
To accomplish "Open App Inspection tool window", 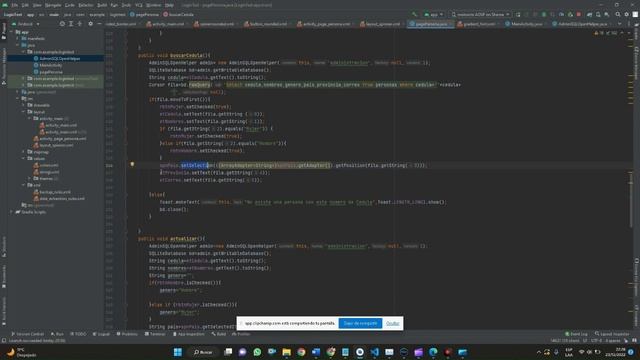I will click(x=189, y=334).
